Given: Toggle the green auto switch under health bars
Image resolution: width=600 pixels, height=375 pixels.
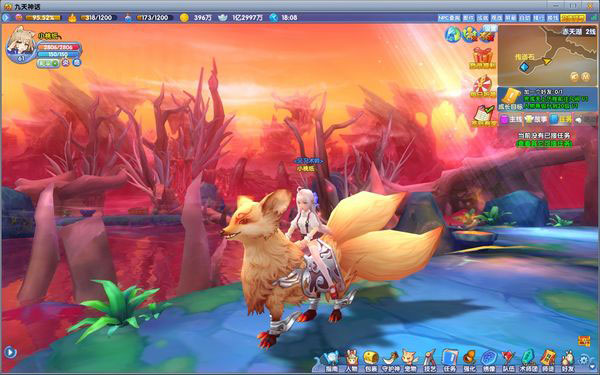Looking at the screenshot, I should pyautogui.click(x=48, y=63).
